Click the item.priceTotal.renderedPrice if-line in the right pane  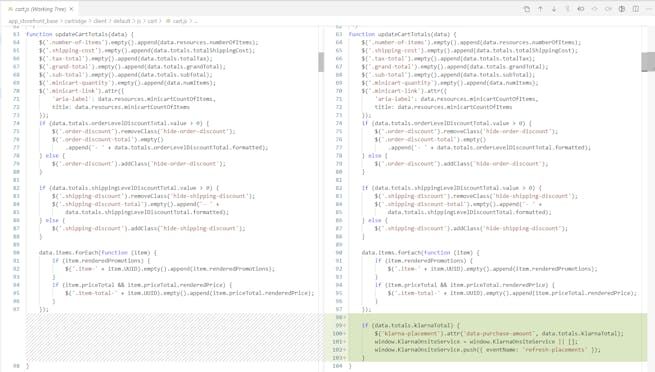tap(465, 285)
